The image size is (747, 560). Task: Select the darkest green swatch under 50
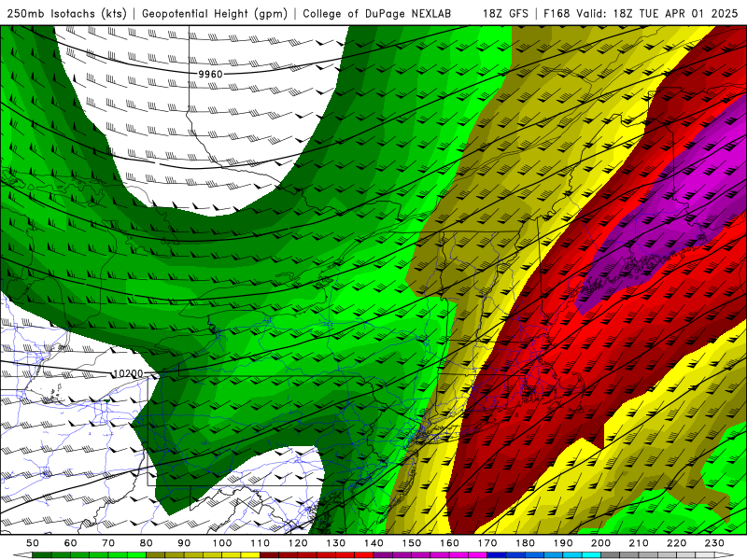(x=42, y=555)
